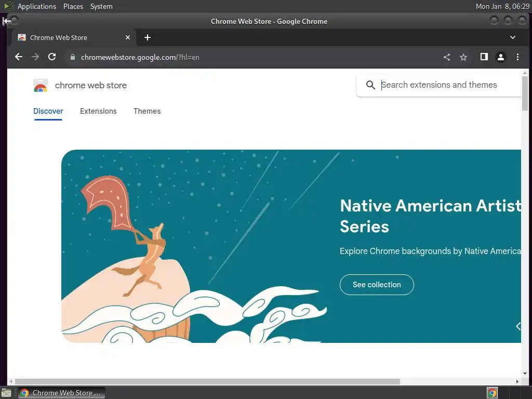Open the Chrome profile avatar icon

tap(501, 57)
